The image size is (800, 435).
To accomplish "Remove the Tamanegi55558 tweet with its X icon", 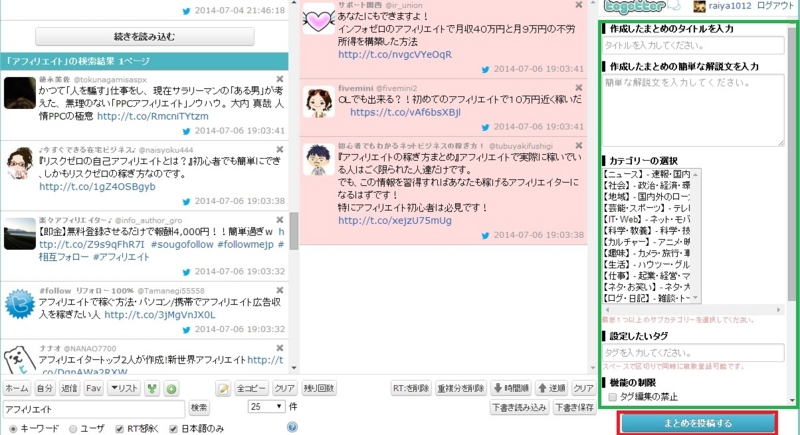I will (x=280, y=290).
